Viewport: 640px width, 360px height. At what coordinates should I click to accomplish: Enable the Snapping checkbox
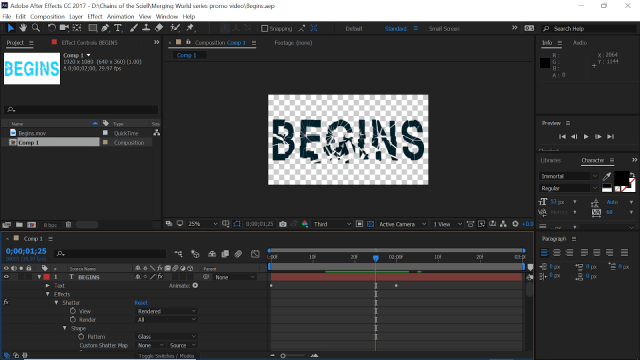click(x=264, y=29)
